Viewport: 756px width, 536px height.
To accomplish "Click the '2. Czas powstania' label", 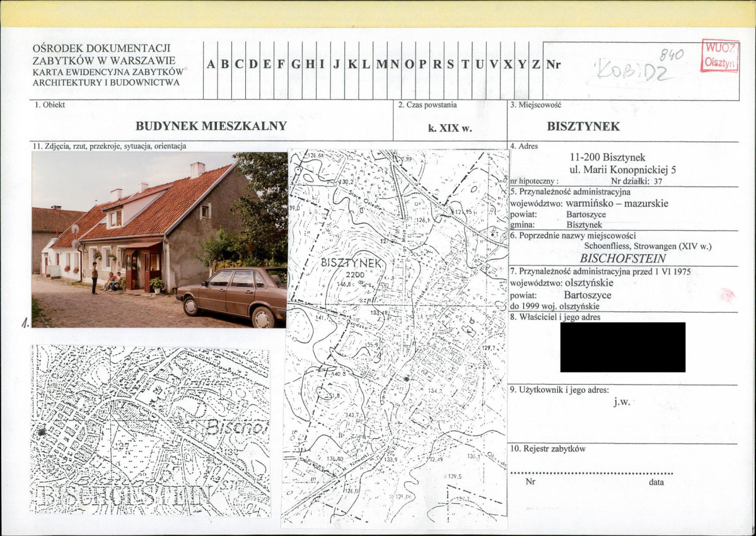I will pos(427,105).
